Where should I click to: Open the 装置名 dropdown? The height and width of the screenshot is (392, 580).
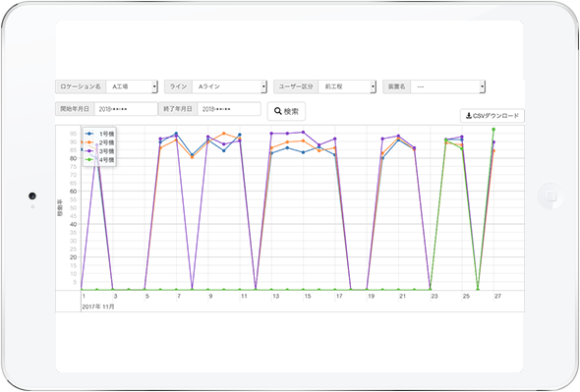(447, 86)
